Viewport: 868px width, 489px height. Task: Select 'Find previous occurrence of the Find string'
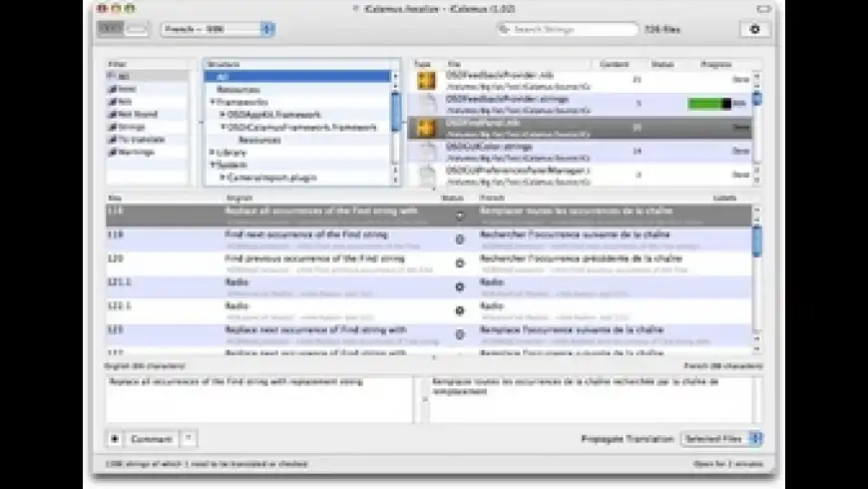pyautogui.click(x=314, y=258)
